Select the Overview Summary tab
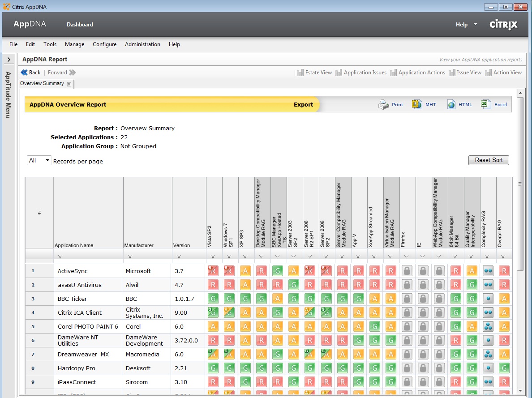 (42, 83)
